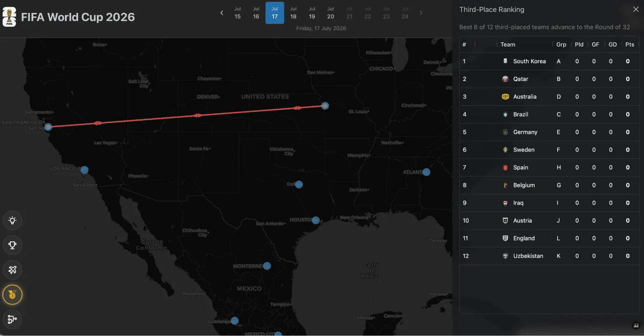The image size is (644, 336).
Task: Click the San Francisco venue marker
Action: [x=48, y=127]
